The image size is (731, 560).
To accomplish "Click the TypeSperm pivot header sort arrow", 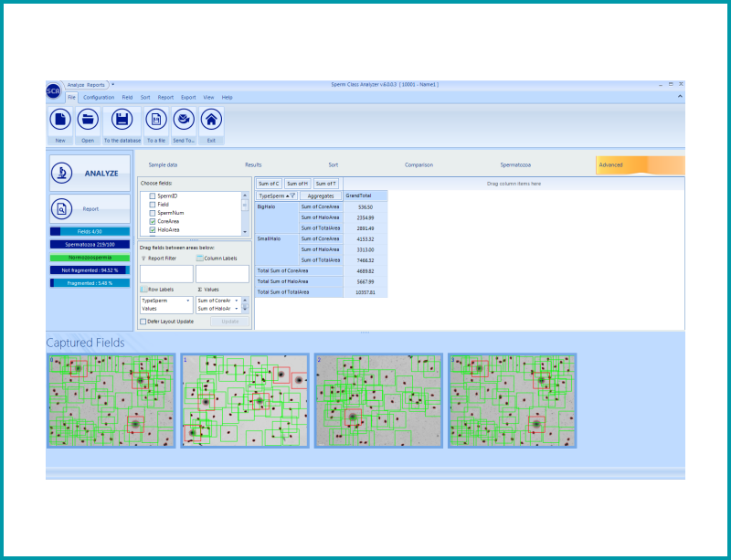I will [x=287, y=195].
